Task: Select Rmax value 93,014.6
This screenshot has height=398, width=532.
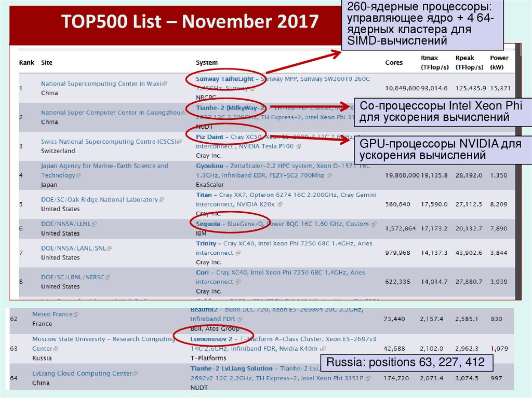Action: coord(434,88)
